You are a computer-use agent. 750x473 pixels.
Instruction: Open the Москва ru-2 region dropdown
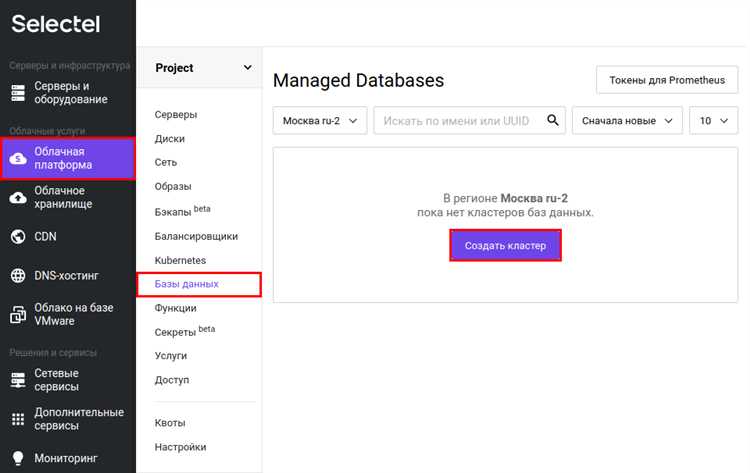pos(320,120)
